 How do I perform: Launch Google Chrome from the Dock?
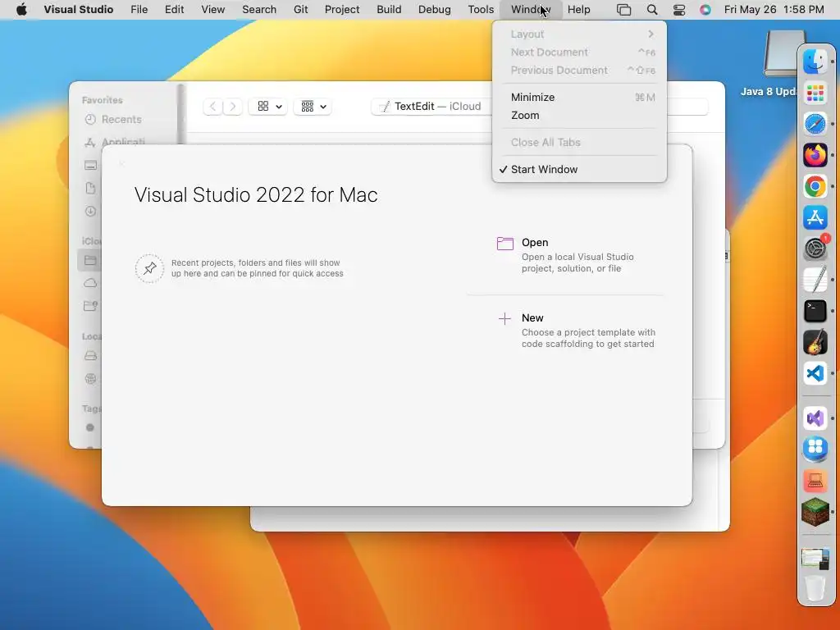pyautogui.click(x=815, y=186)
